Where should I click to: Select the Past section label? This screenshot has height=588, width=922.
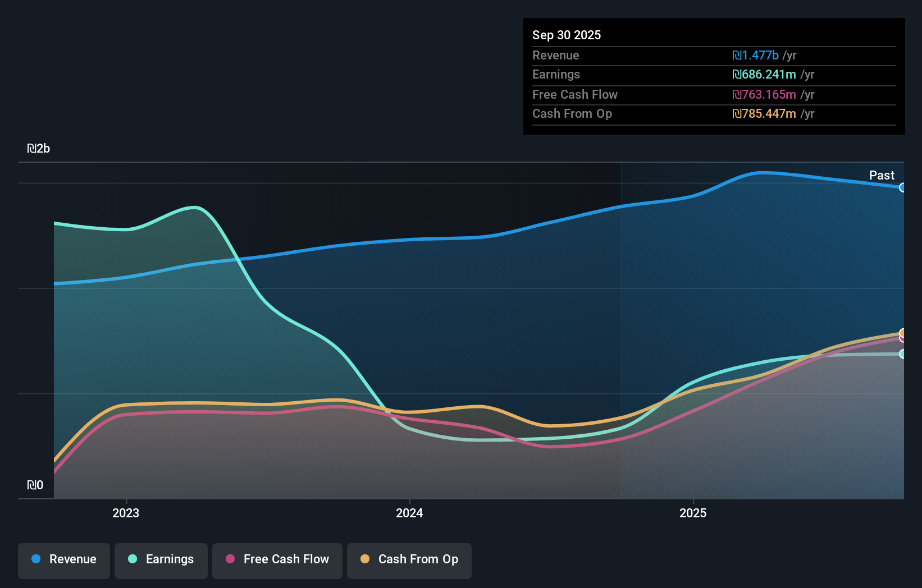pos(882,176)
